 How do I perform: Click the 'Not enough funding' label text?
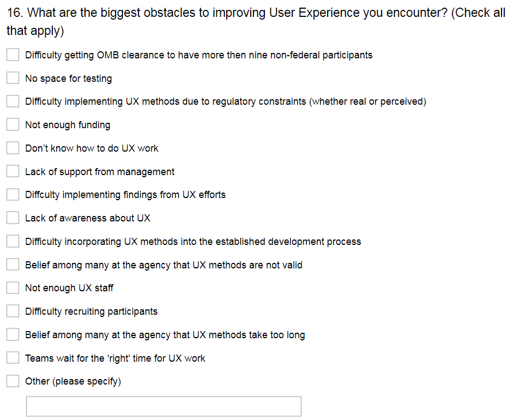click(x=68, y=125)
